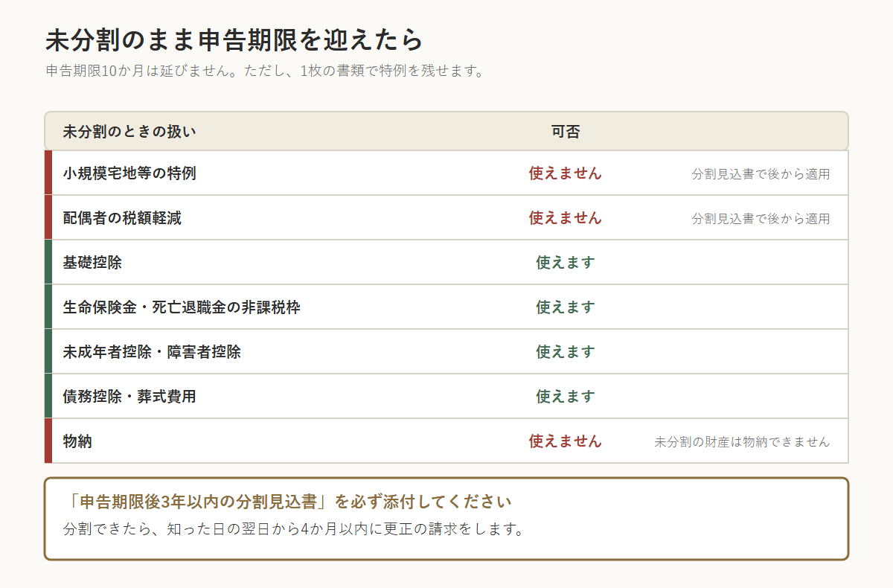Select row 基礎控除
The image size is (893, 588).
coord(446,262)
